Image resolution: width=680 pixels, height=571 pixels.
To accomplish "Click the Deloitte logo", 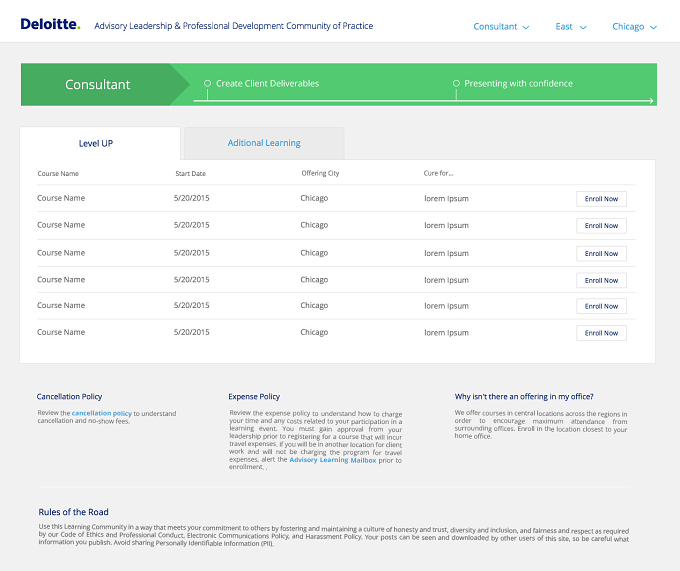I will tap(50, 24).
